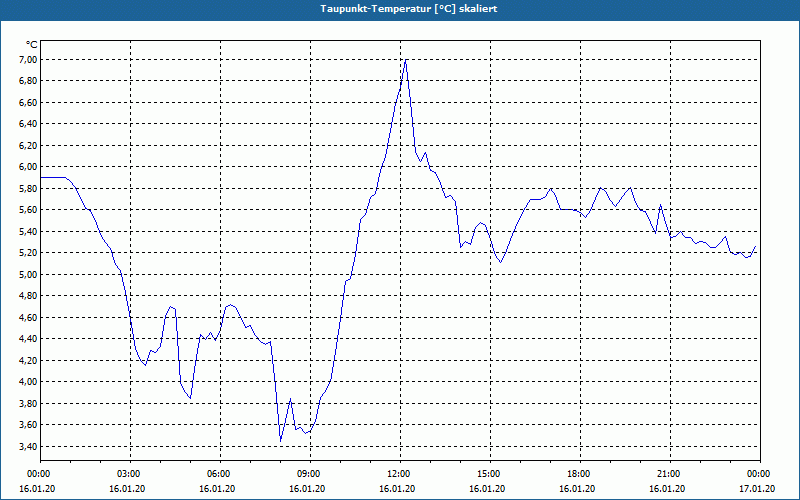Click the 5,80 y-axis value
800x500 pixels.
(x=30, y=189)
